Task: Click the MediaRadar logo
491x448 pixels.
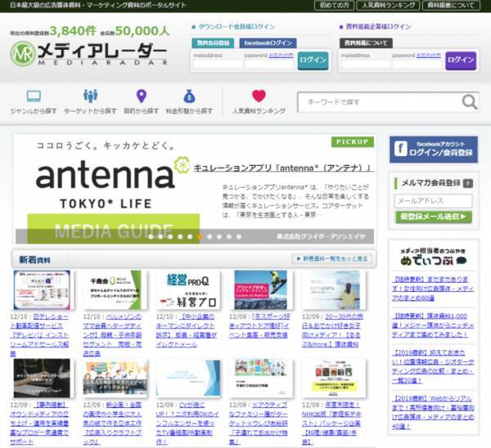Action: point(88,53)
